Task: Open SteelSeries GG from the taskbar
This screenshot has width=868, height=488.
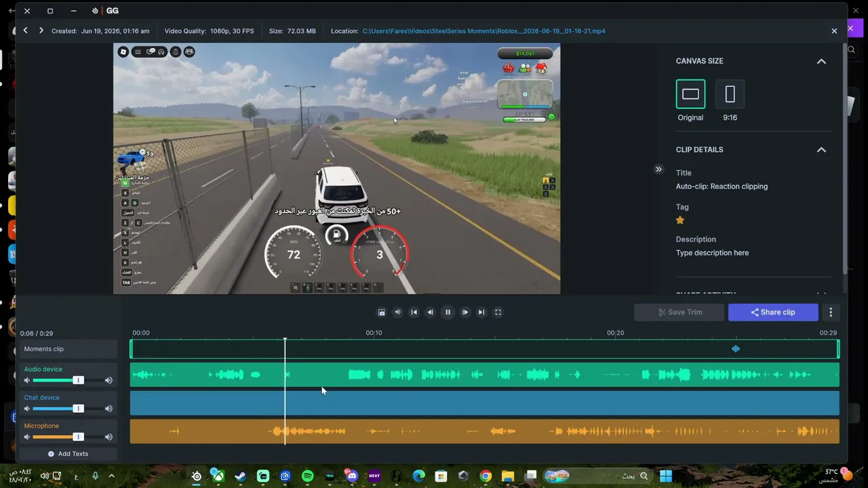Action: [x=197, y=476]
